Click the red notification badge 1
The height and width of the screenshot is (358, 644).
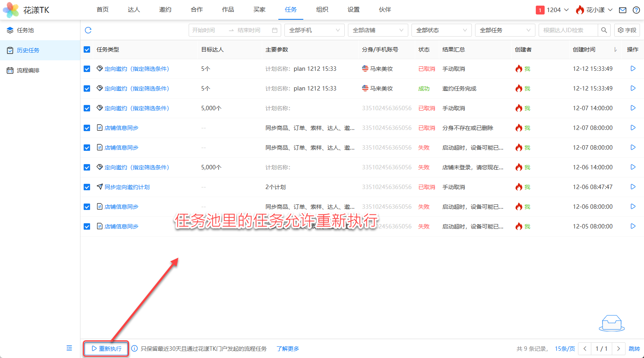[x=540, y=10]
